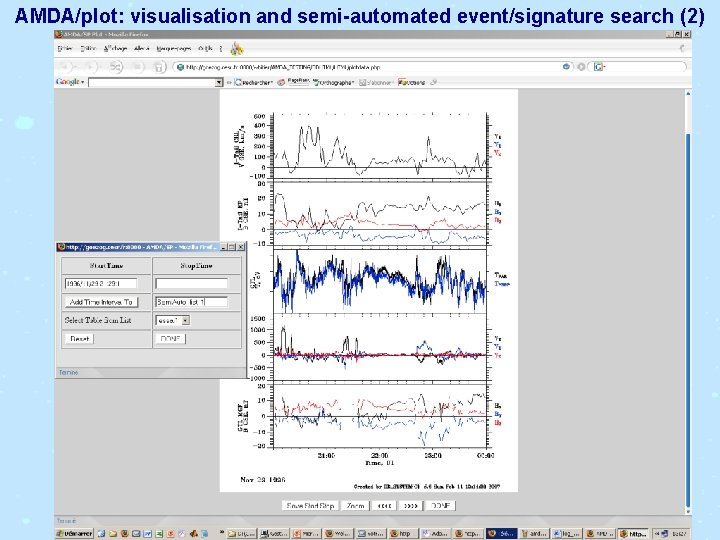Click the Go button next to address bar
The height and width of the screenshot is (540, 720).
tap(581, 67)
